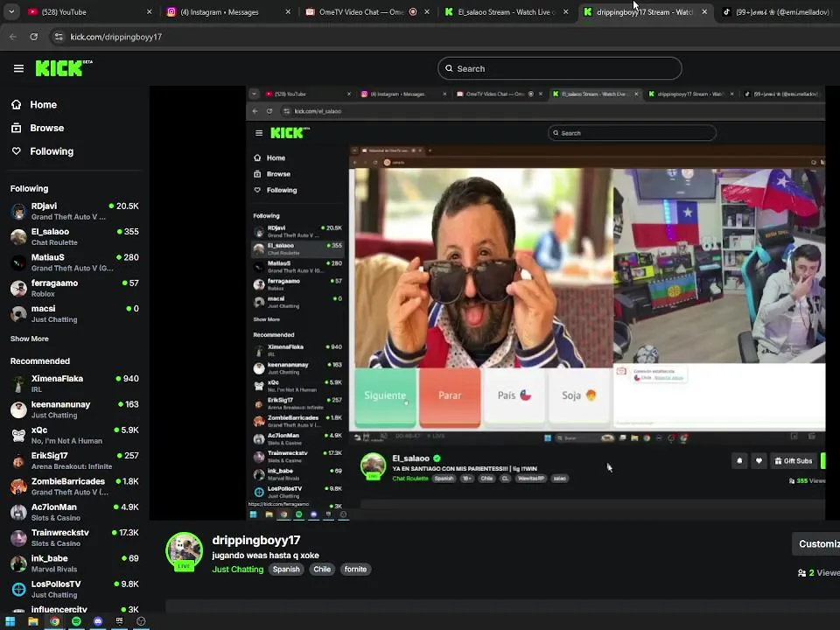Open ink_babe Marvel Rivals channel
The width and height of the screenshot is (840, 630).
(x=75, y=563)
